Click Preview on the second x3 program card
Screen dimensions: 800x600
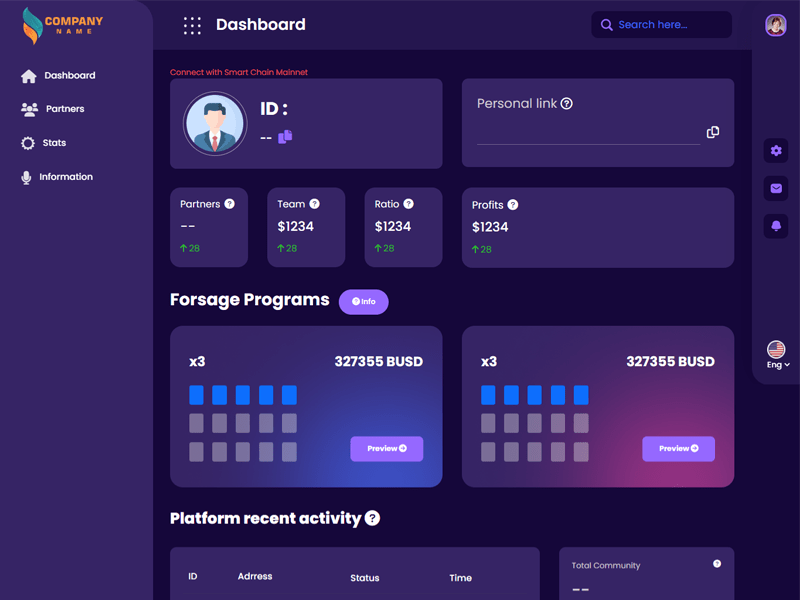pyautogui.click(x=678, y=449)
